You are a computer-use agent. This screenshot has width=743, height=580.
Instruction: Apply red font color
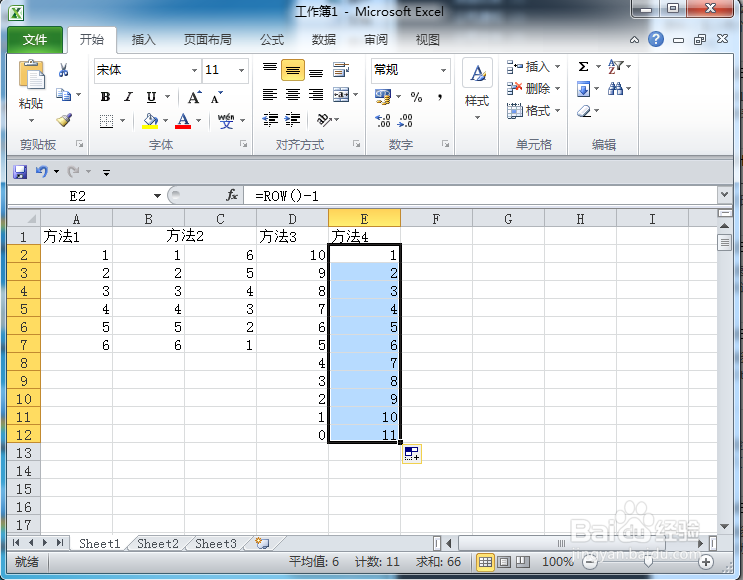click(183, 120)
